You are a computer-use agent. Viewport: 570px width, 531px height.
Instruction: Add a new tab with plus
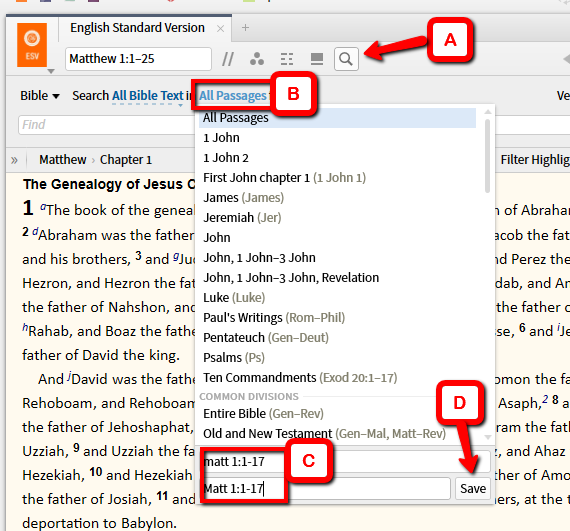click(245, 28)
